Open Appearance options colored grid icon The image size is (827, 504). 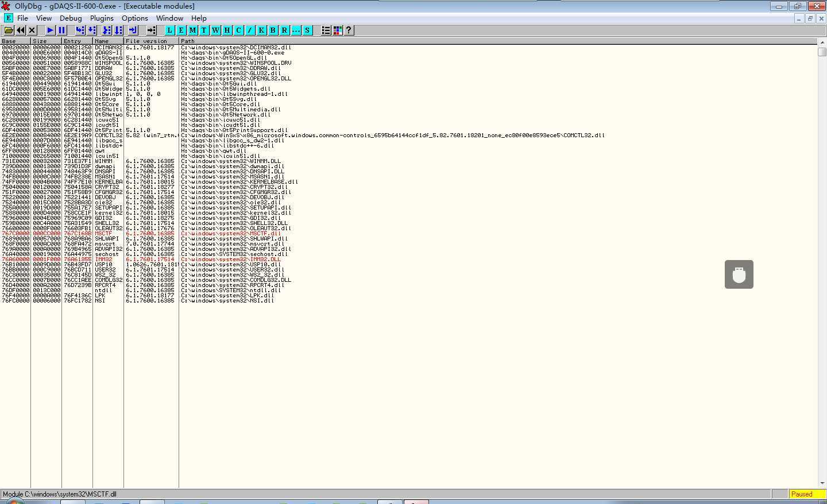[x=337, y=30]
